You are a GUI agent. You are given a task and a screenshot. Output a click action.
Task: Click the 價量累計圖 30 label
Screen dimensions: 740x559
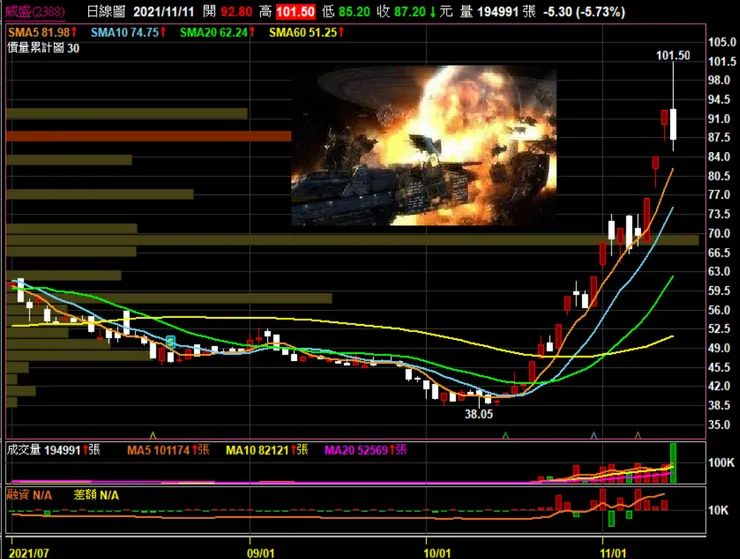(x=43, y=48)
